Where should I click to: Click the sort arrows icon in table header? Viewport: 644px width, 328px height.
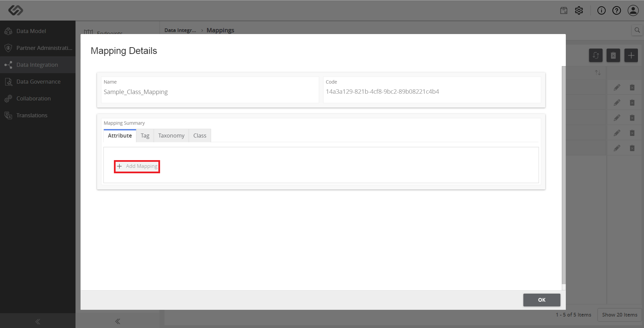click(x=598, y=72)
